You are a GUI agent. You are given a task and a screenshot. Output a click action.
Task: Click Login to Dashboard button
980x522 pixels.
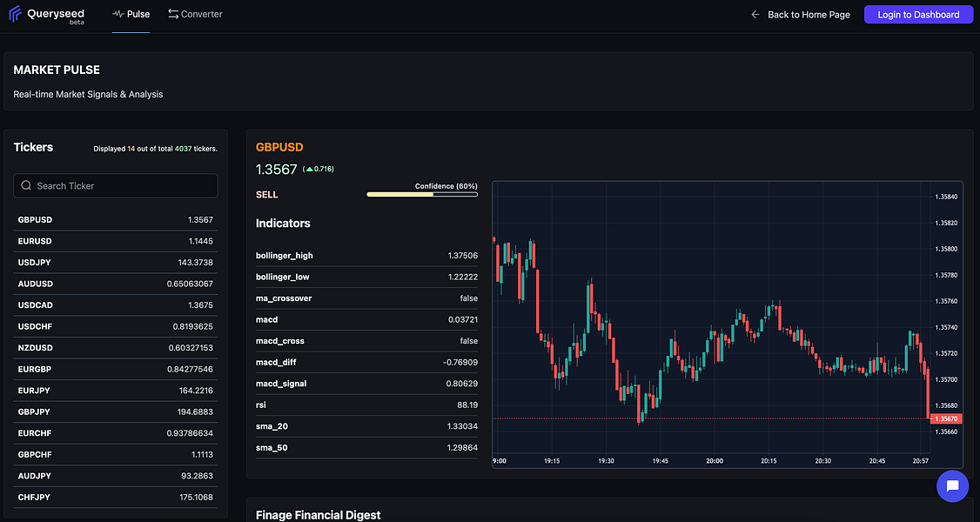point(918,15)
